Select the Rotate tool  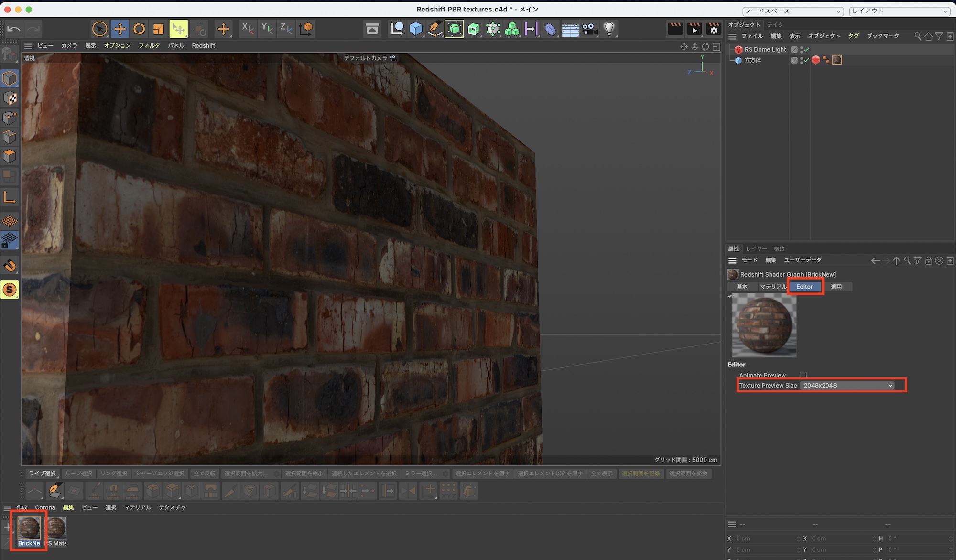point(139,29)
